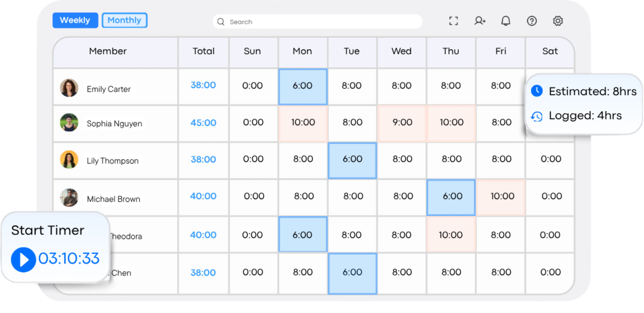
Task: Select Lily Thompson's Tuesday 6:00 cell
Action: [352, 160]
